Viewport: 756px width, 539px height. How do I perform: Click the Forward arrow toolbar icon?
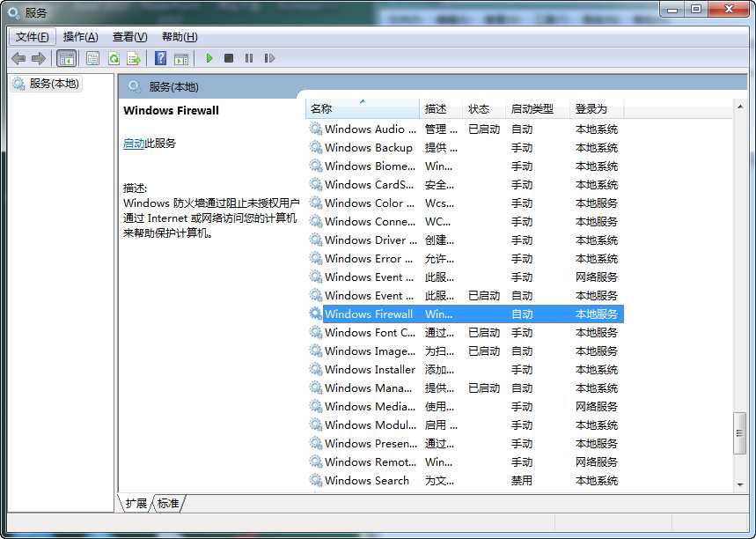39,58
